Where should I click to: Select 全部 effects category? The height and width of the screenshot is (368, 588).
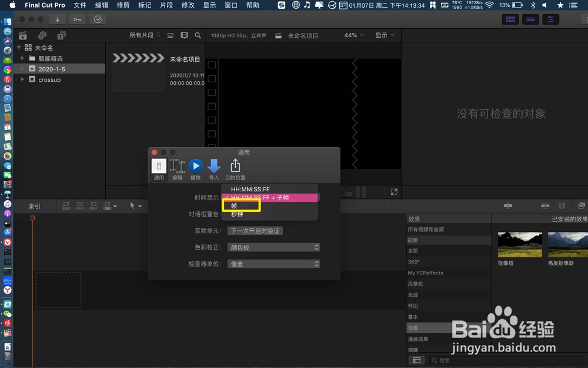[x=449, y=251]
